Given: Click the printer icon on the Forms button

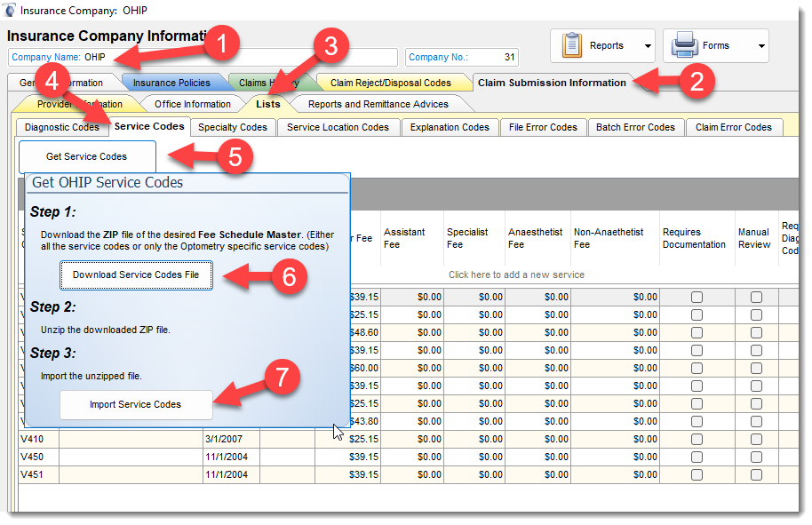Looking at the screenshot, I should click(685, 45).
